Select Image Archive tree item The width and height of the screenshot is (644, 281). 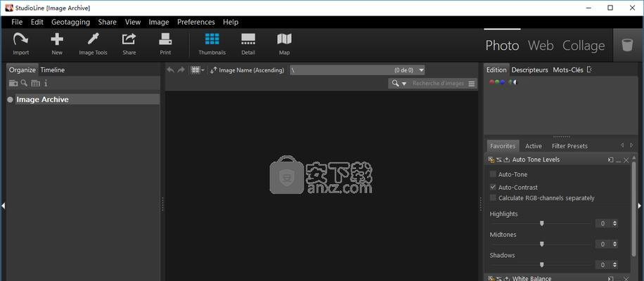pyautogui.click(x=87, y=99)
